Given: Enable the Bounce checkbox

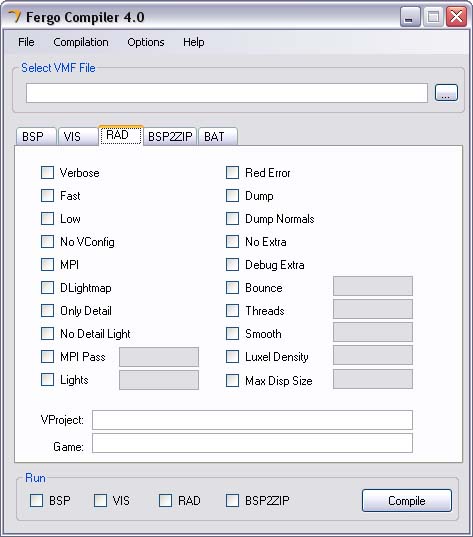Looking at the screenshot, I should (x=232, y=288).
